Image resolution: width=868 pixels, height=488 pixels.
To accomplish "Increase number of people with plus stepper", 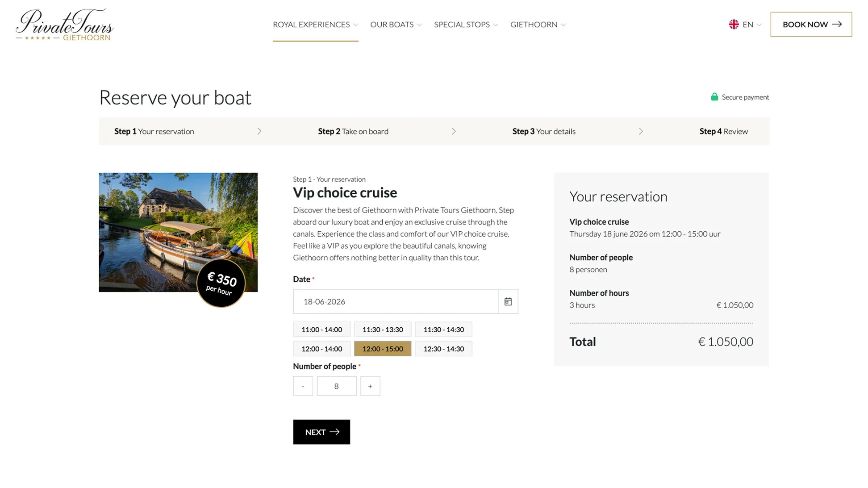I will 370,386.
